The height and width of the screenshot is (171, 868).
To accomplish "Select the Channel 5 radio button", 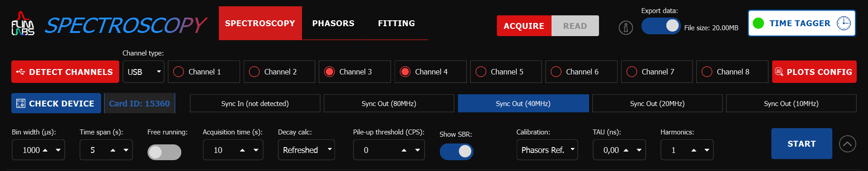I will click(x=481, y=72).
